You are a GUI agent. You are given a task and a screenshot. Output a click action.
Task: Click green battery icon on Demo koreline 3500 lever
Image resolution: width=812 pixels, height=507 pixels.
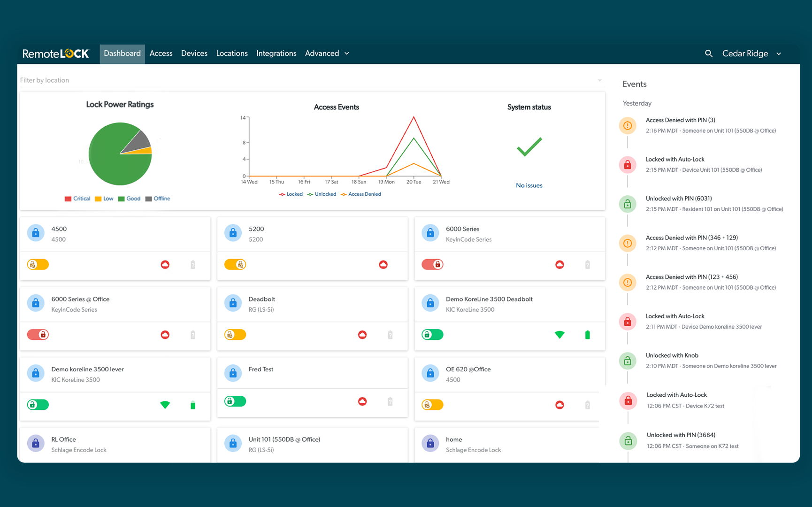pyautogui.click(x=193, y=405)
